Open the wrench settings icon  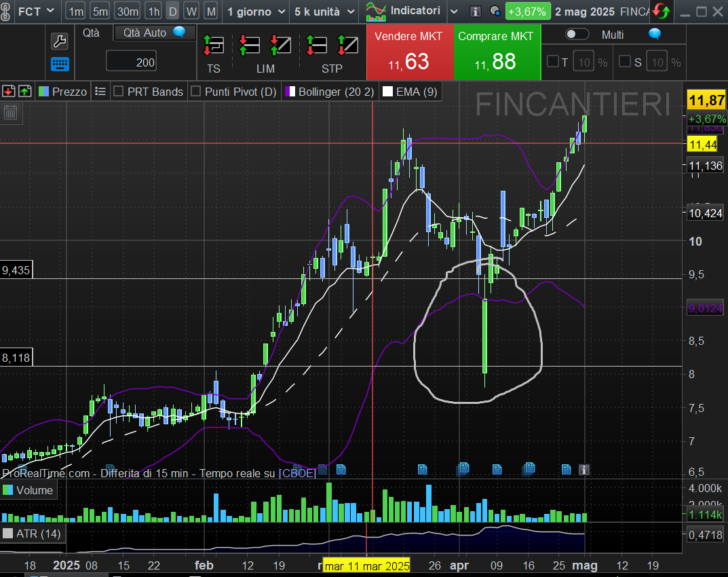60,41
